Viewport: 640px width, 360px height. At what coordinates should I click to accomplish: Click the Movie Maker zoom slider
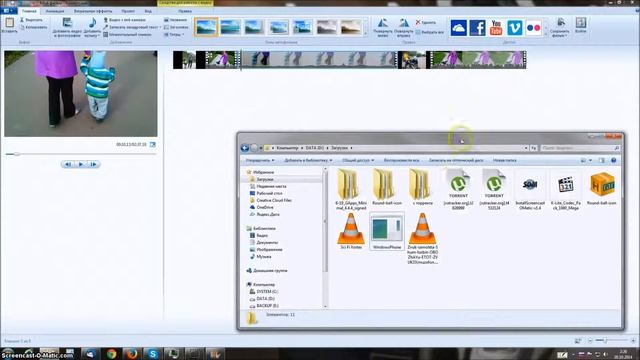pos(611,340)
